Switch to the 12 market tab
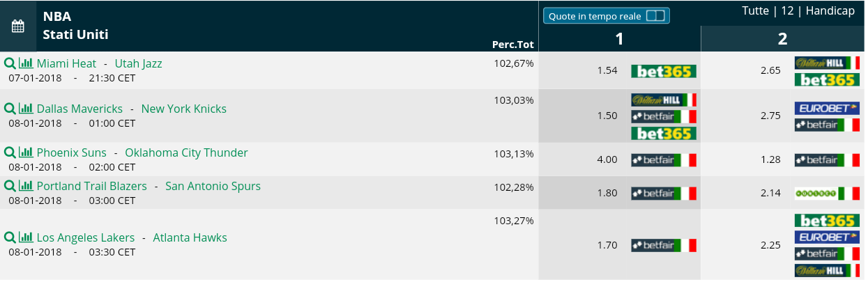Viewport: 868px width, 282px height. coord(787,11)
